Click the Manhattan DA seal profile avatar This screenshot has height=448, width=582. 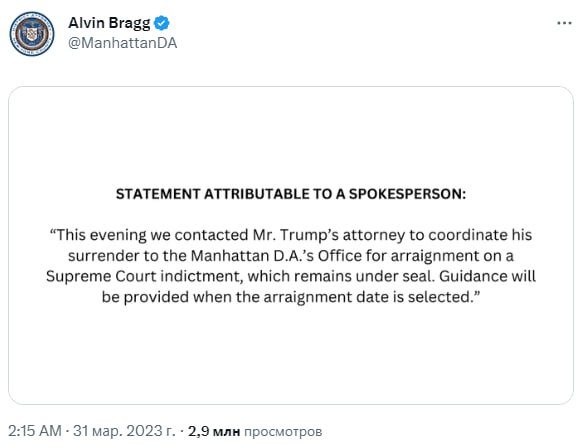[x=32, y=34]
